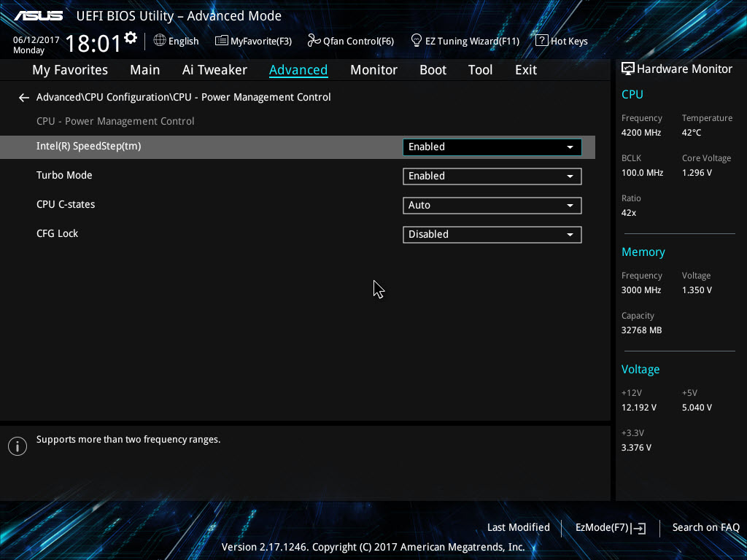Click the back arrow beside the breadcrumb path
The width and height of the screenshot is (747, 560).
click(x=24, y=98)
